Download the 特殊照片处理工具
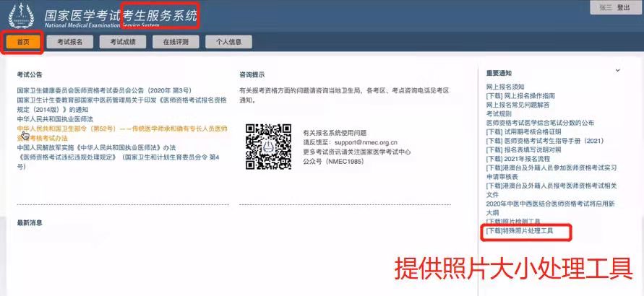 coord(520,231)
